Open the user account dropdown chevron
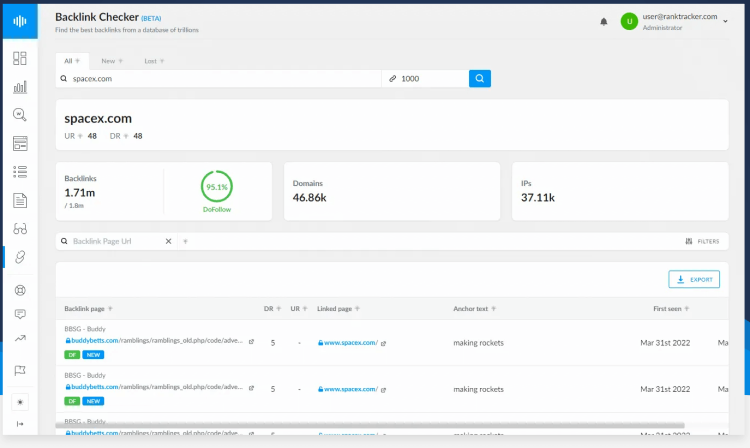 pyautogui.click(x=725, y=21)
